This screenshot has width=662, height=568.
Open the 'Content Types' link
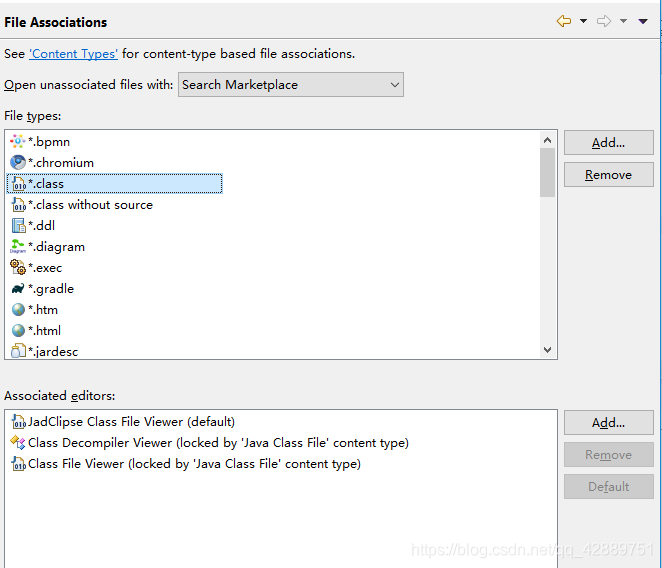pyautogui.click(x=73, y=54)
